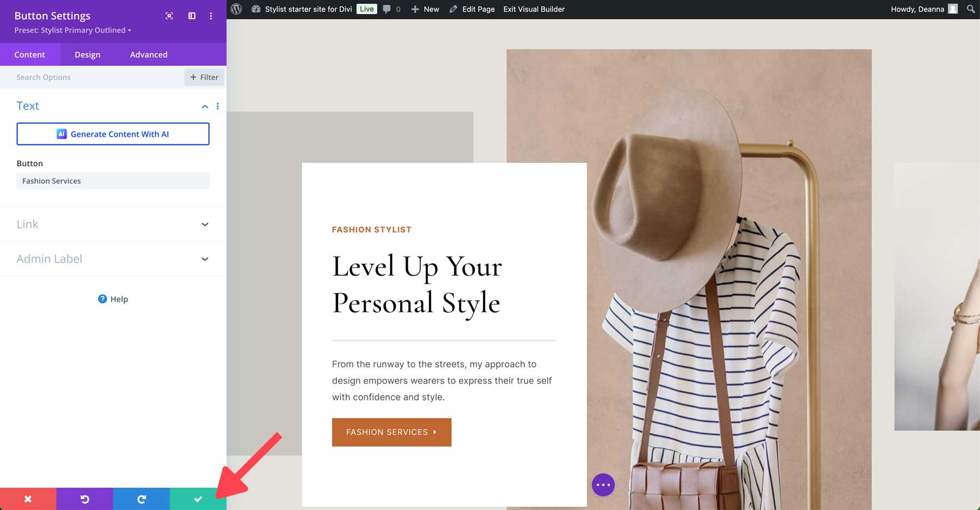Click Generate Content With AI

point(113,133)
